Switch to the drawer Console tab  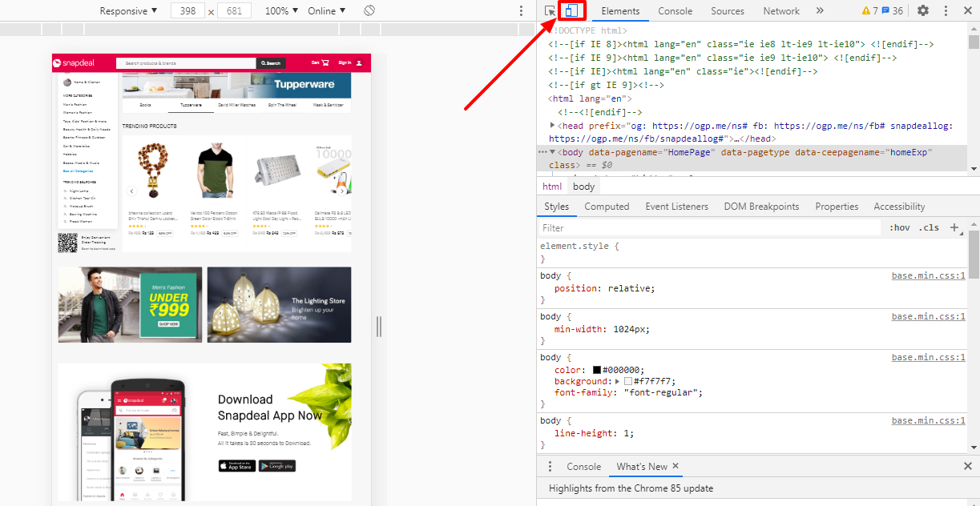click(x=583, y=467)
